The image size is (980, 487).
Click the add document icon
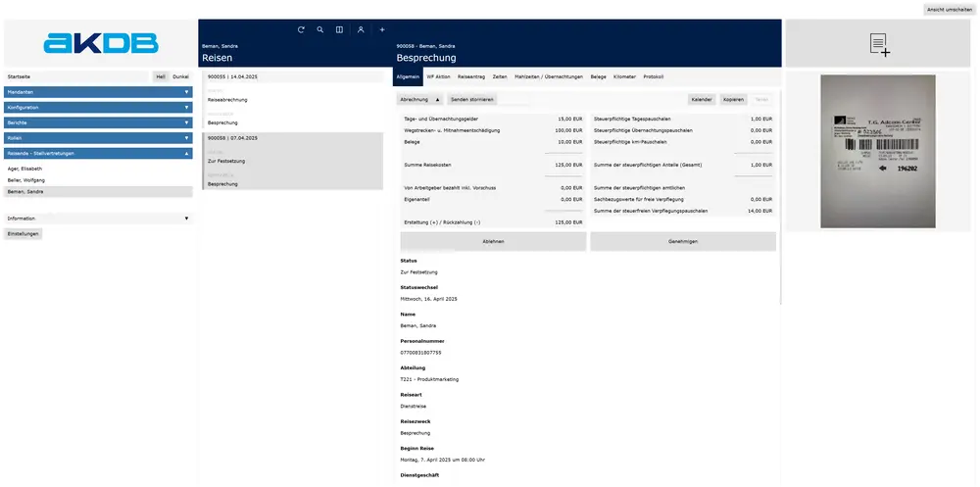click(879, 44)
